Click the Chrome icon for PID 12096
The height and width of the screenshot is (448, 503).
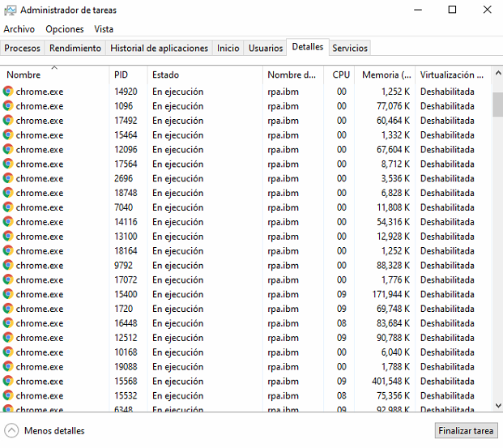pyautogui.click(x=8, y=149)
